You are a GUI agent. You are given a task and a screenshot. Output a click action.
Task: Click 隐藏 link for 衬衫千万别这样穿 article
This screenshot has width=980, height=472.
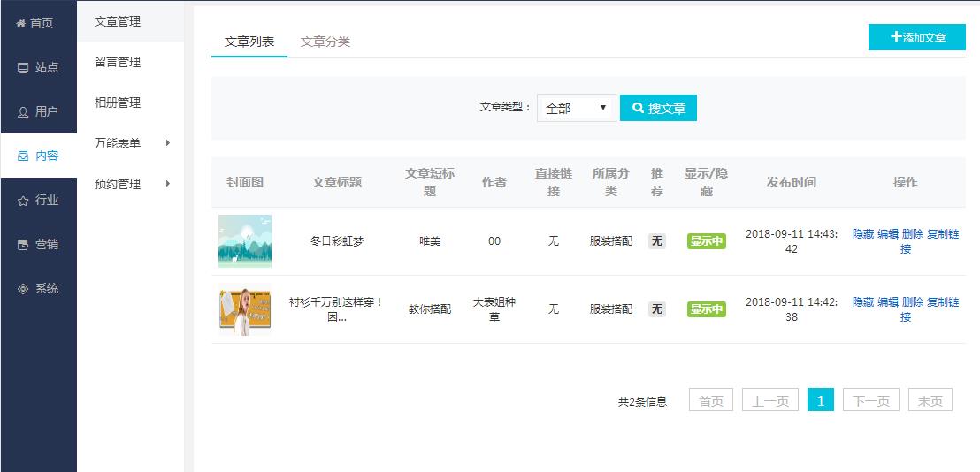pyautogui.click(x=863, y=302)
